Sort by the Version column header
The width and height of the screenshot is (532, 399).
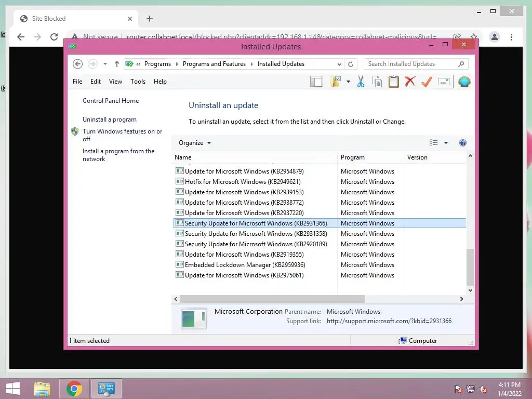click(x=435, y=157)
